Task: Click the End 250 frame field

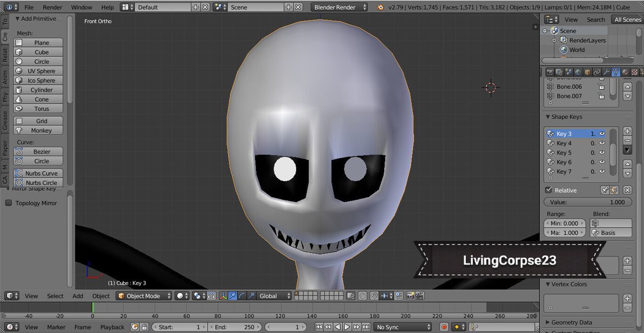Action: [235, 327]
